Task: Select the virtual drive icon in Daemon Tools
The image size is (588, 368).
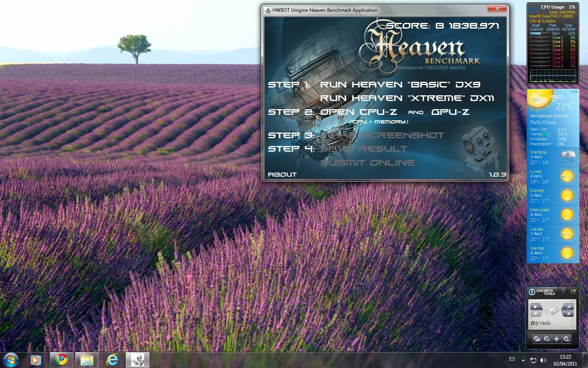Action: 552,311
